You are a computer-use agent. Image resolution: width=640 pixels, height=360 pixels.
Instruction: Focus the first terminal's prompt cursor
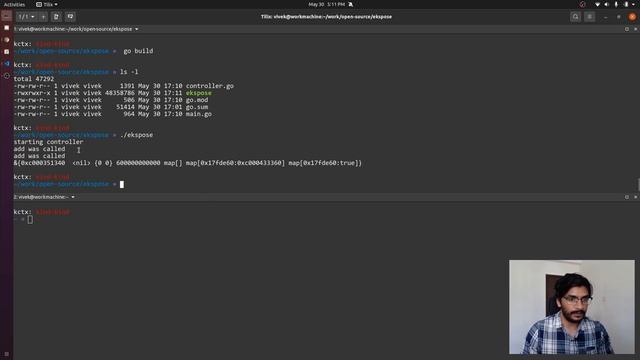122,184
